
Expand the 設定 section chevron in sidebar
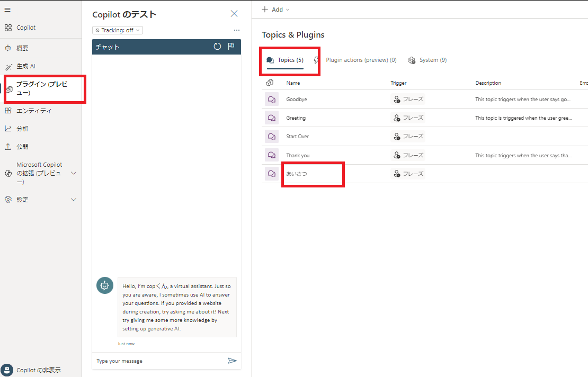(x=74, y=200)
